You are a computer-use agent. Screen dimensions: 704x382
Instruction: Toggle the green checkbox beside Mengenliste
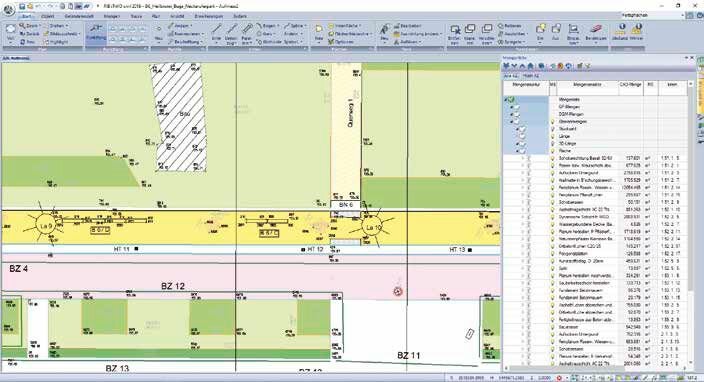point(511,99)
